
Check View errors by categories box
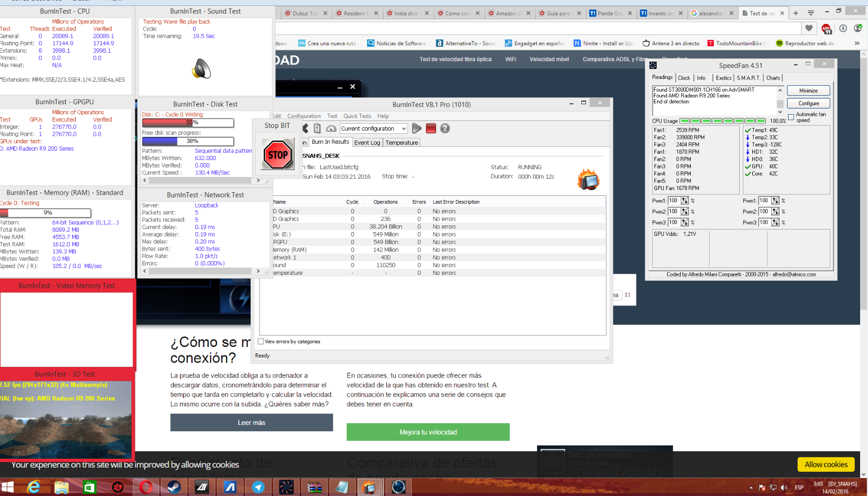(261, 341)
